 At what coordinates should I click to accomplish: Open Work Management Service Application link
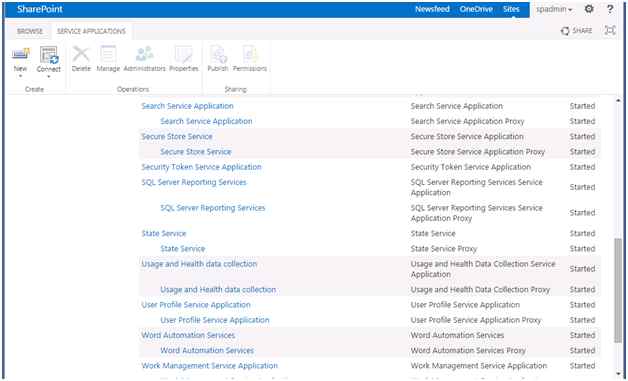209,366
